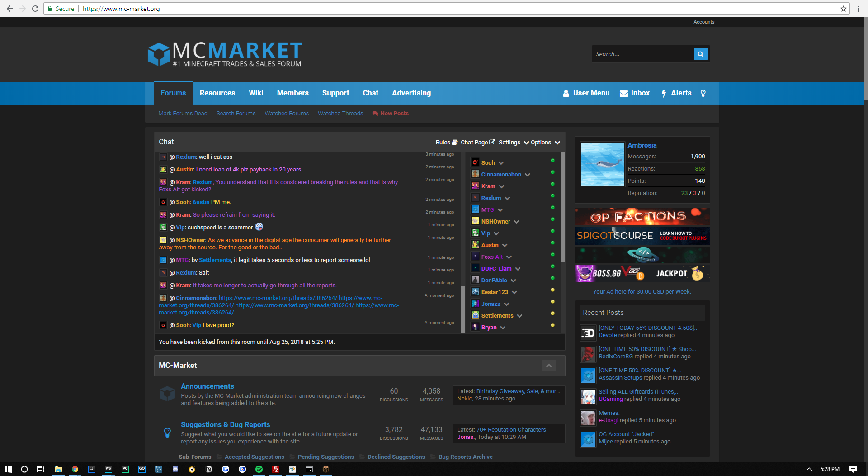Open the Resources tab

[217, 93]
